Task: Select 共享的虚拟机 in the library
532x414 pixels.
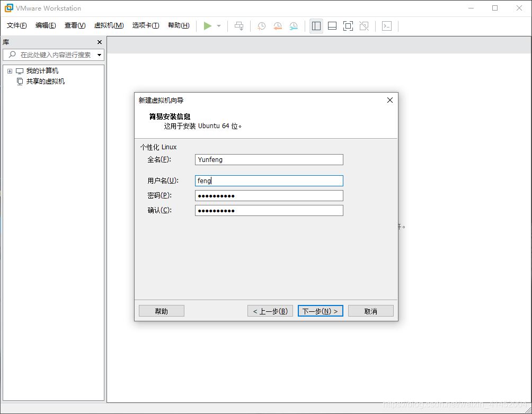Action: [45, 82]
